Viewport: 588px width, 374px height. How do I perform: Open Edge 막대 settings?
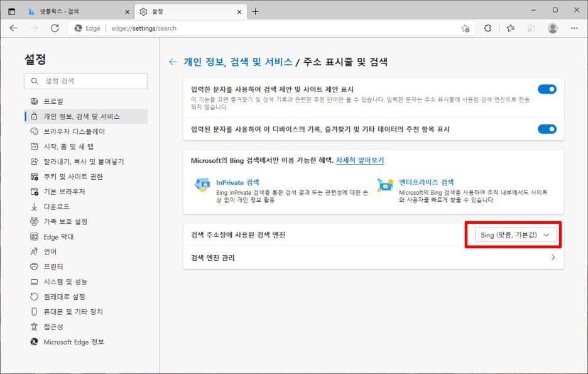coord(86,237)
